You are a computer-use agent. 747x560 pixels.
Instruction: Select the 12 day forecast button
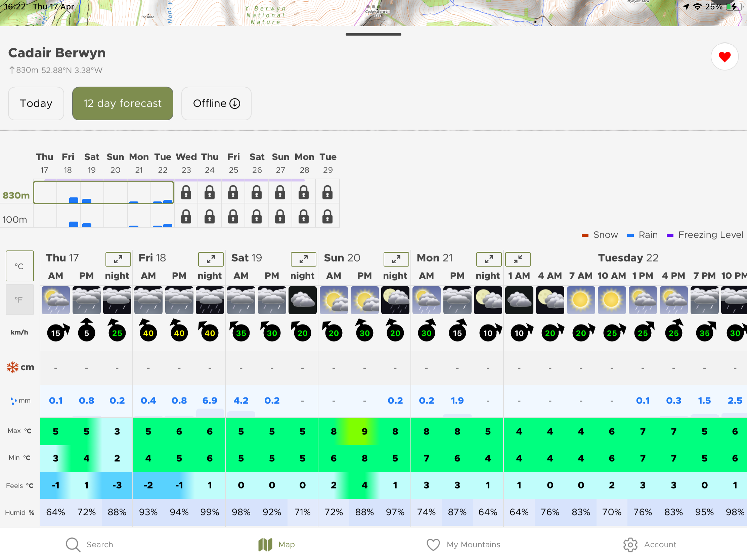click(x=123, y=103)
